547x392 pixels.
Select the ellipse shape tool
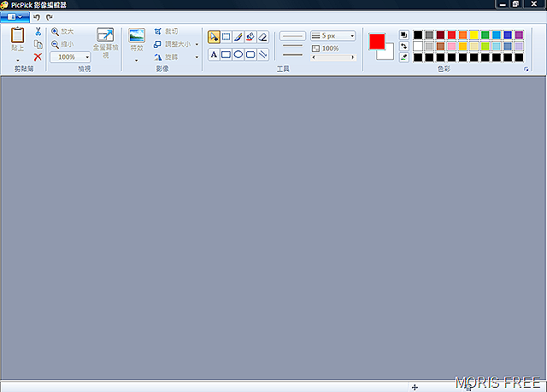point(238,55)
